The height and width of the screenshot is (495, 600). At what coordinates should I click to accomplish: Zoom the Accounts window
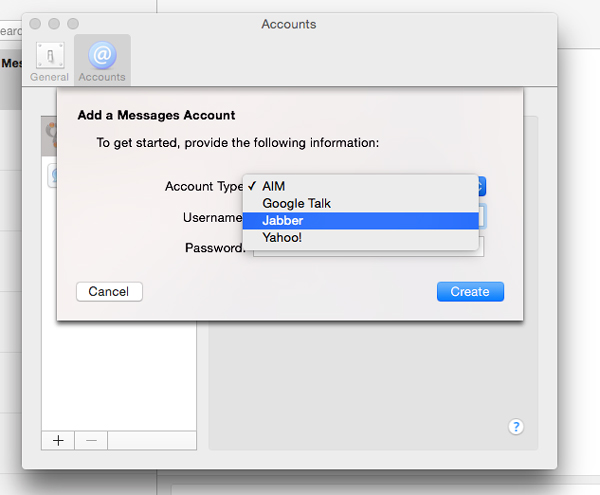point(73,24)
